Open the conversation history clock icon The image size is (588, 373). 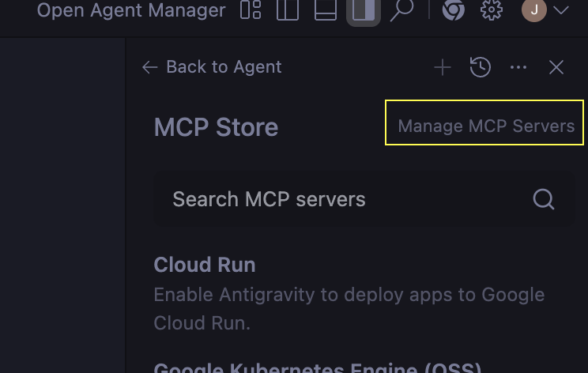[480, 67]
